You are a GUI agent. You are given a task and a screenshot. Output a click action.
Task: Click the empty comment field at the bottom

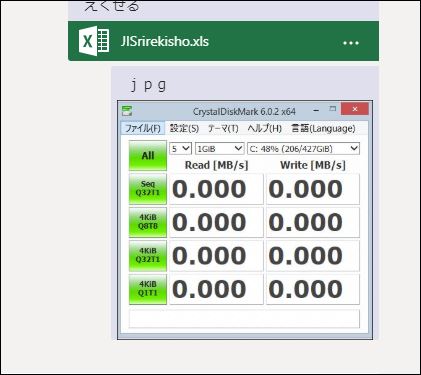pyautogui.click(x=244, y=319)
